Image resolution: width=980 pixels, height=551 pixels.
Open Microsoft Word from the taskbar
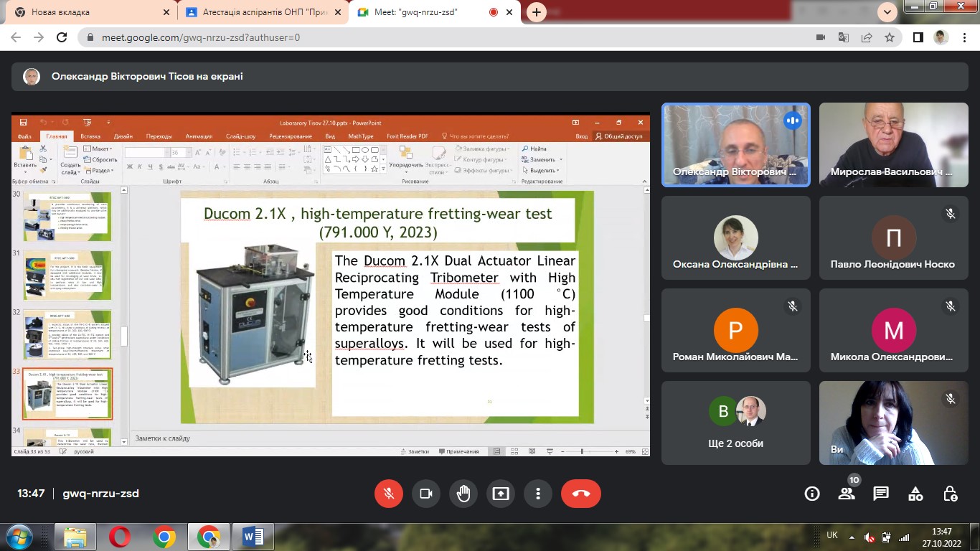tap(253, 536)
